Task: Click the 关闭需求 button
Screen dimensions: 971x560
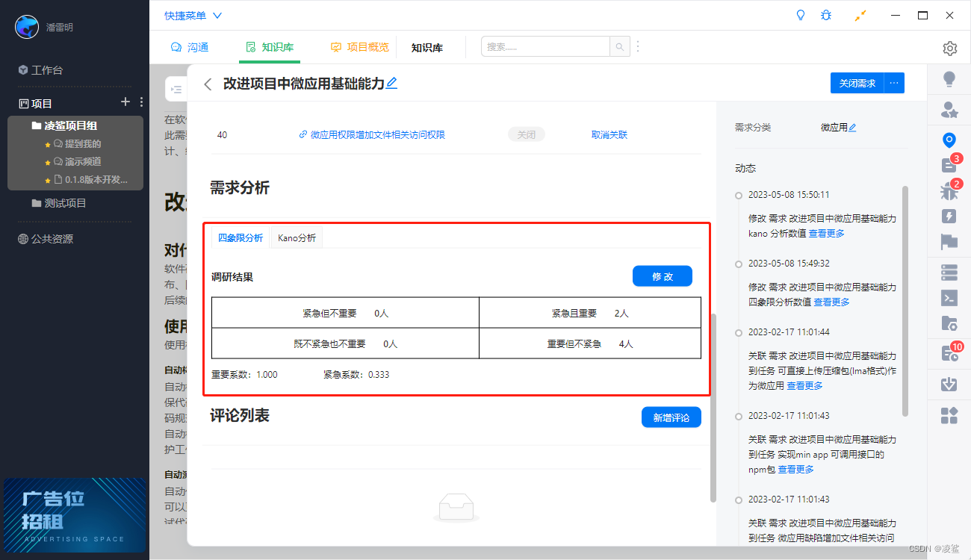Action: (857, 84)
